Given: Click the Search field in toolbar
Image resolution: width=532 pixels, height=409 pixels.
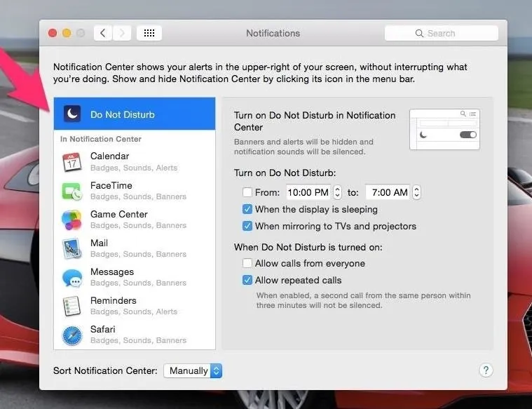Looking at the screenshot, I should click(x=442, y=33).
